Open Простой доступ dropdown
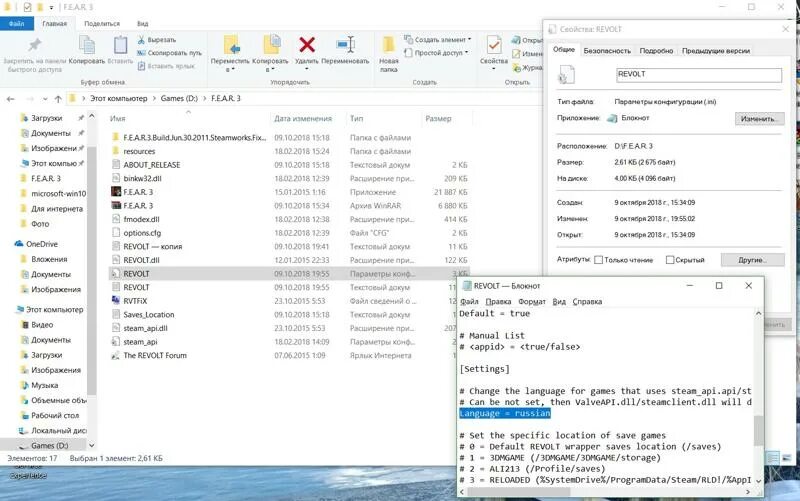 pyautogui.click(x=436, y=53)
